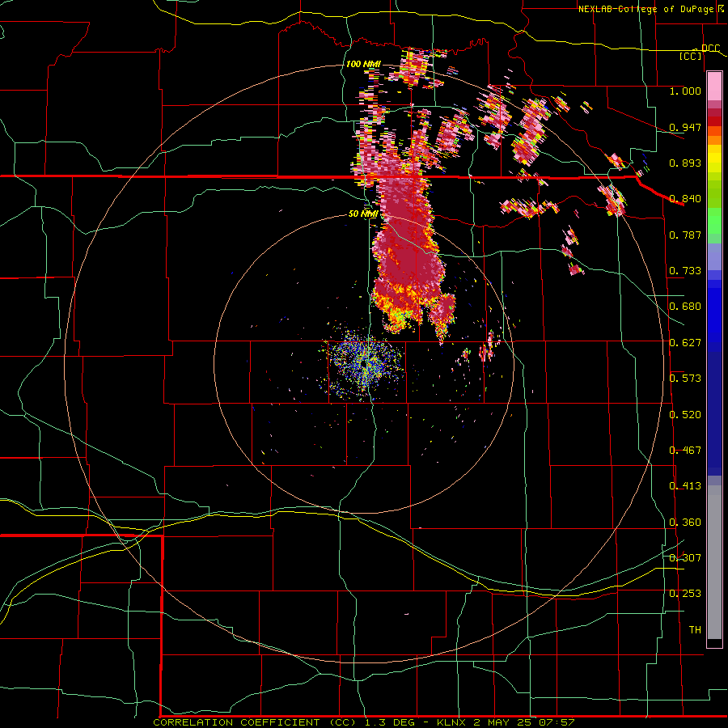
Task: Click the 0.467 scale label
Action: tap(685, 451)
